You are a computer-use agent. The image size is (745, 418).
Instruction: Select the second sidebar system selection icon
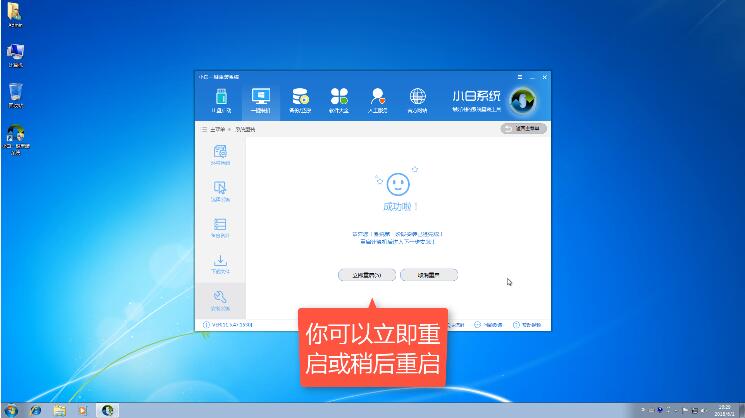point(220,190)
